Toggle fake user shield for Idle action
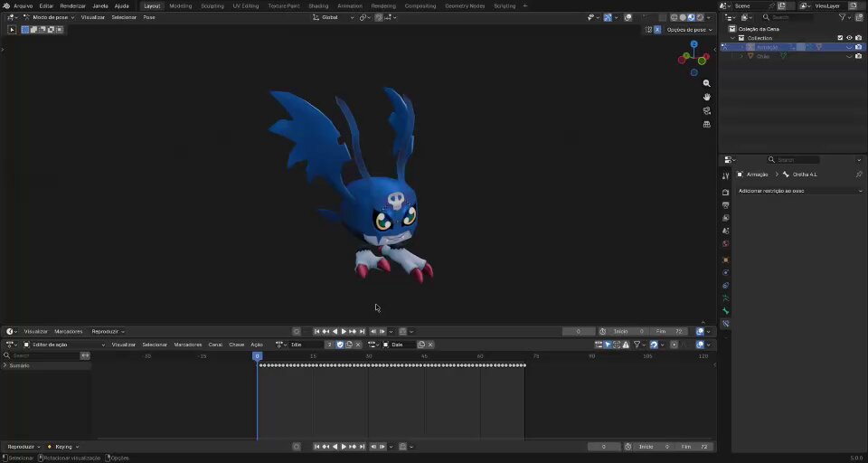This screenshot has height=463, width=868. tap(340, 345)
